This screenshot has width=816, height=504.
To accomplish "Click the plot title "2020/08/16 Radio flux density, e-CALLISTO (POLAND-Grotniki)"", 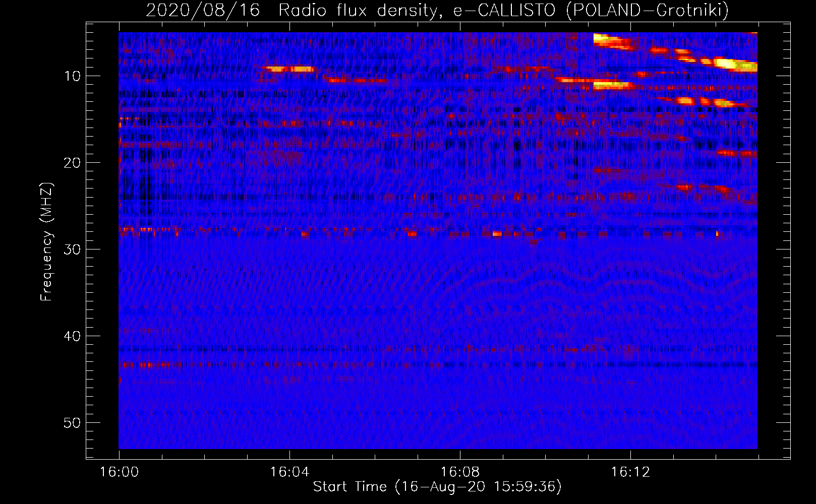I will click(437, 10).
